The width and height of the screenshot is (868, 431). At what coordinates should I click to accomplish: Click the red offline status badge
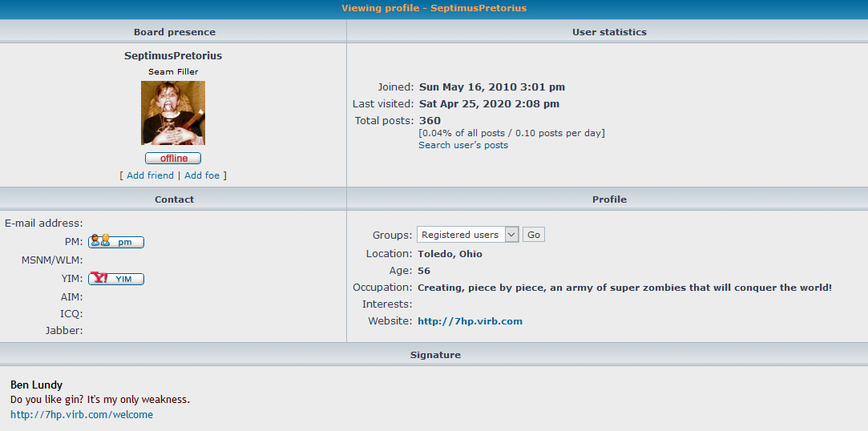pos(173,159)
